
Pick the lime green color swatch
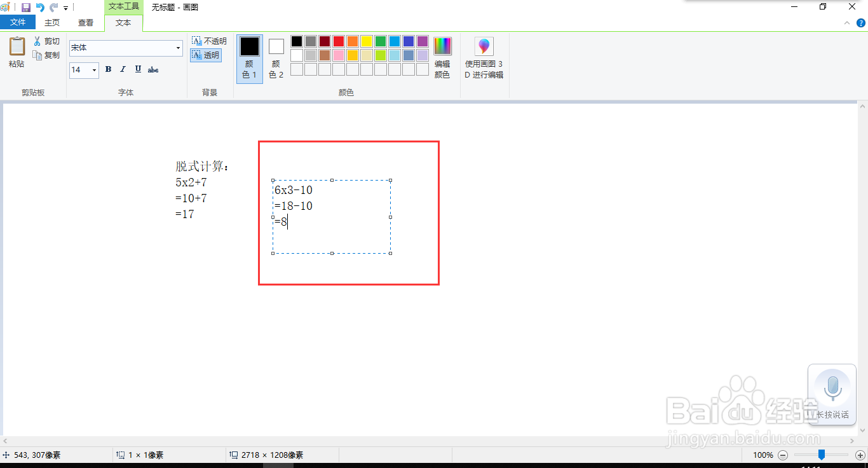[x=381, y=55]
